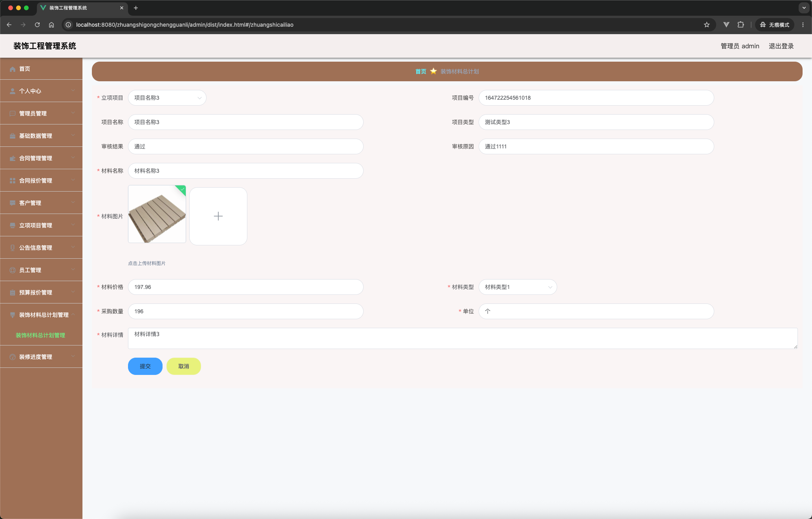The width and height of the screenshot is (812, 519).
Task: Click the 材料名称 input field
Action: pyautogui.click(x=246, y=171)
